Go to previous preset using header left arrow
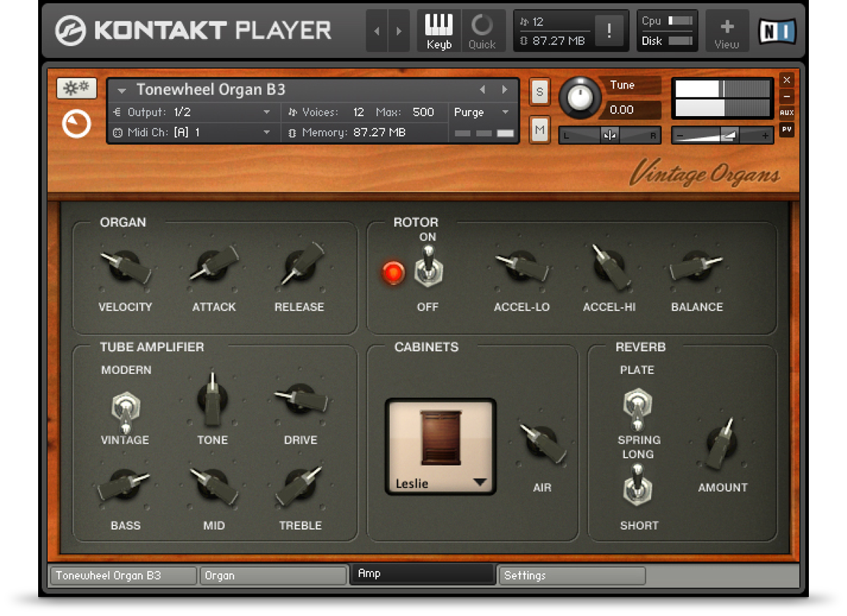847x616 pixels. 377,31
